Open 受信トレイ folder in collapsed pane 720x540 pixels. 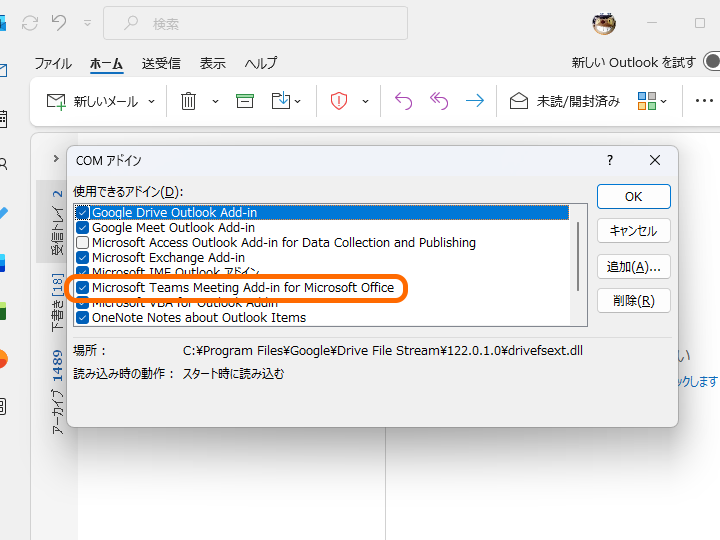coord(57,222)
